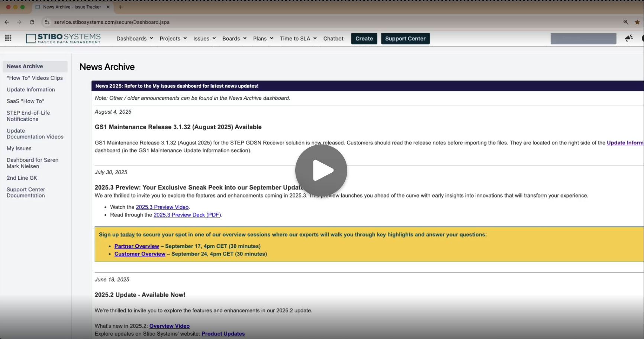
Task: Reload the page in browser
Action: 32,22
